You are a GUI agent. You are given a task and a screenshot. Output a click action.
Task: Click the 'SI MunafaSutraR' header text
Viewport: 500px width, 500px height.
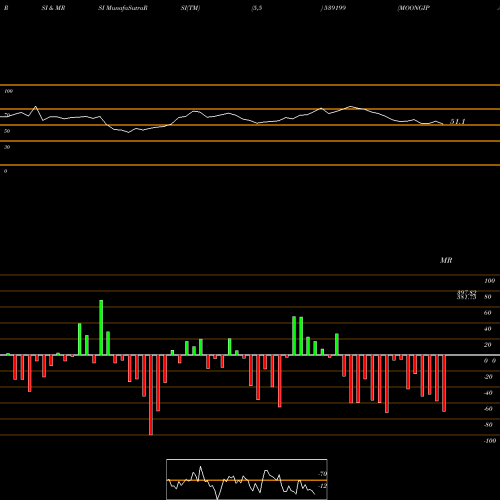123,8
